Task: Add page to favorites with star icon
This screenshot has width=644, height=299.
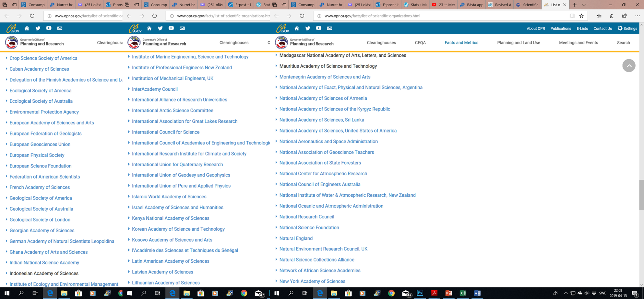Action: tap(581, 16)
